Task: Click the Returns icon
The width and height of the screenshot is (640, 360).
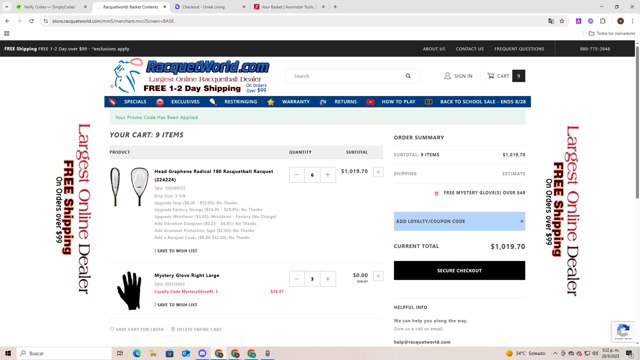Action: [323, 102]
